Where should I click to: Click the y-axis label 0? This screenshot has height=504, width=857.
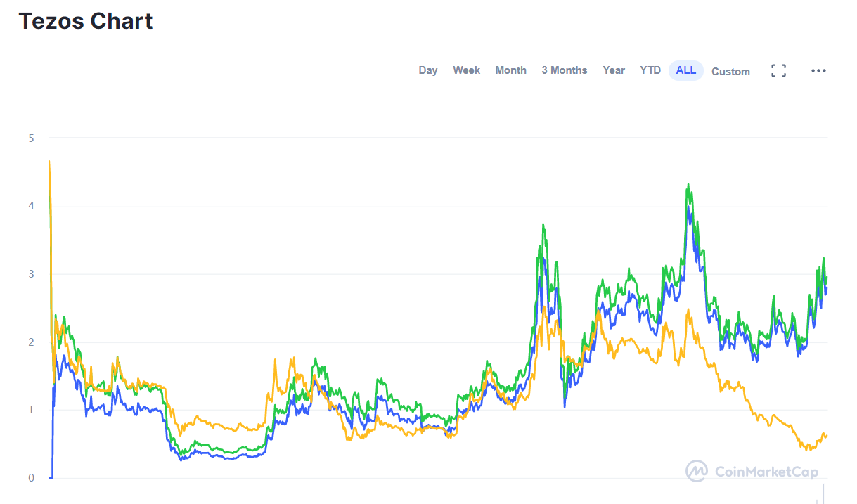31,478
